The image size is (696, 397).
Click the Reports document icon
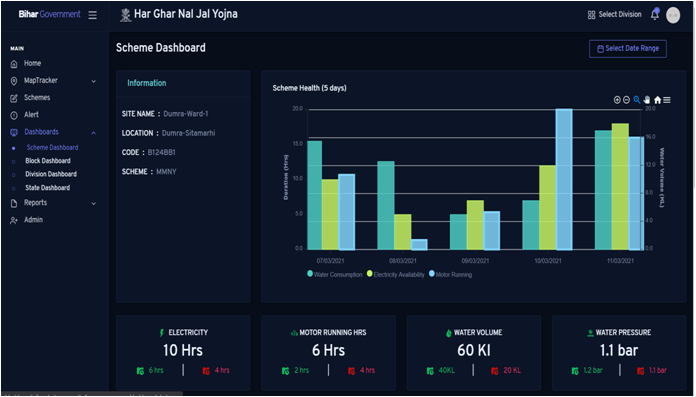14,203
